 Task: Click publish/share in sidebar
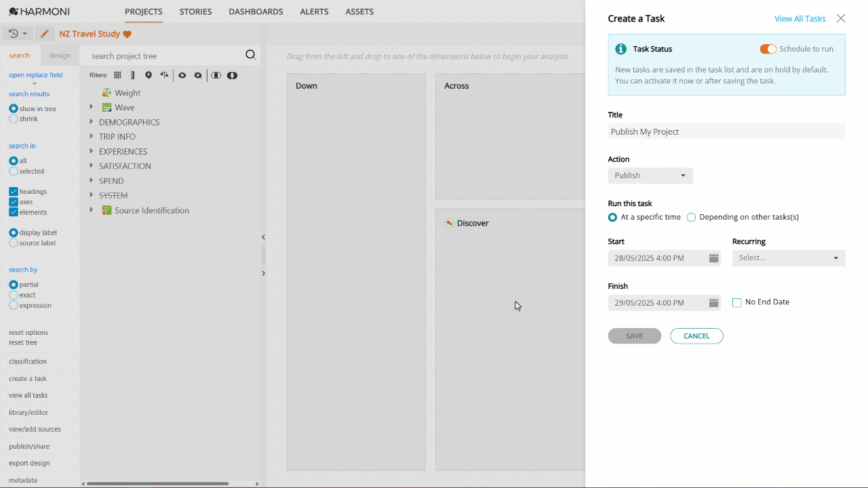click(30, 447)
